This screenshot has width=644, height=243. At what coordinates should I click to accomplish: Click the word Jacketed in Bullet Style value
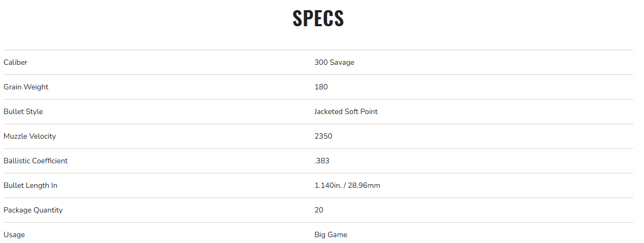tap(328, 112)
